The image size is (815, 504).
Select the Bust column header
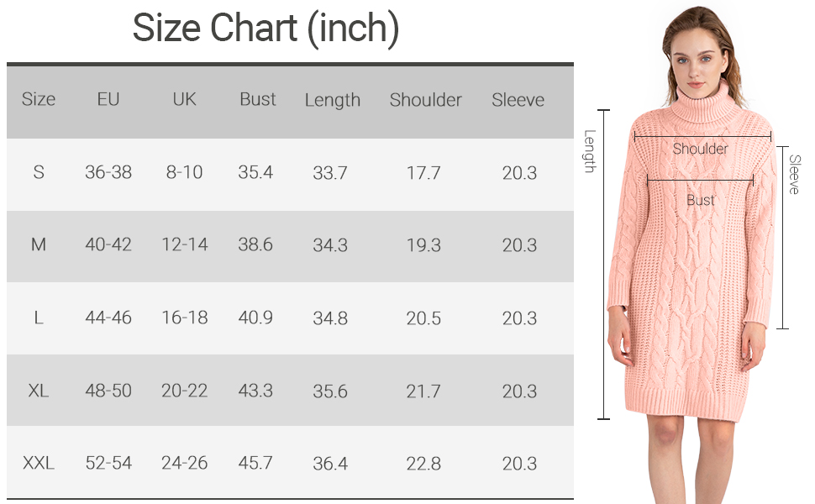point(257,99)
